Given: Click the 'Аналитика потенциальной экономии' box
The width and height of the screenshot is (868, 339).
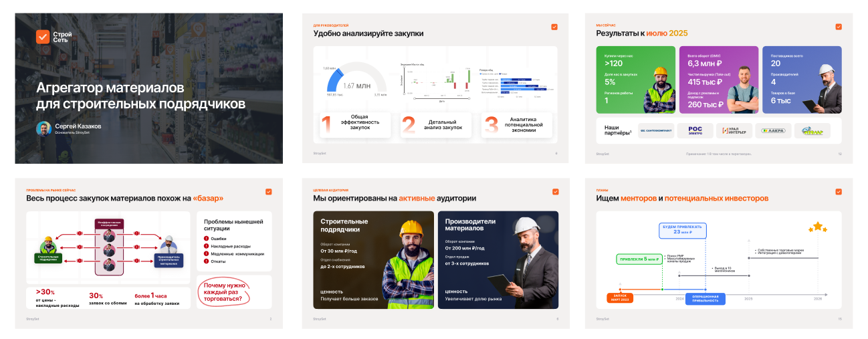Looking at the screenshot, I should 518,126.
